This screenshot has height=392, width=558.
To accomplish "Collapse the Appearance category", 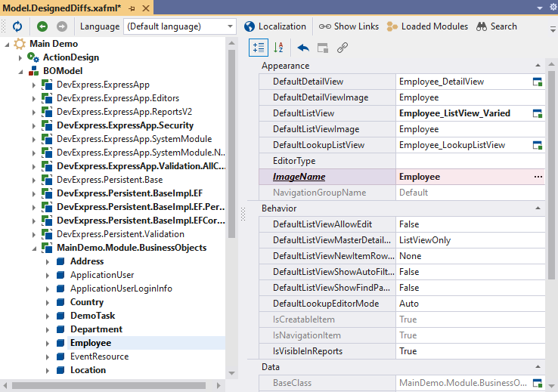I will point(538,66).
